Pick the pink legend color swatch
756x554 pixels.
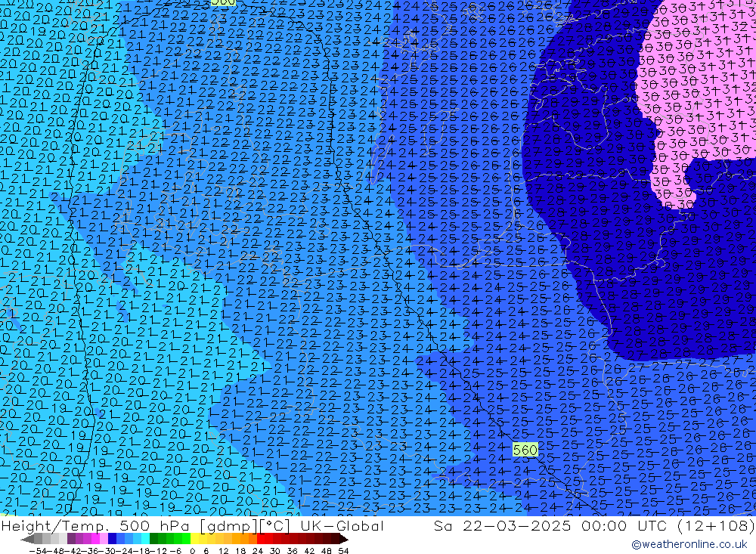point(104,539)
